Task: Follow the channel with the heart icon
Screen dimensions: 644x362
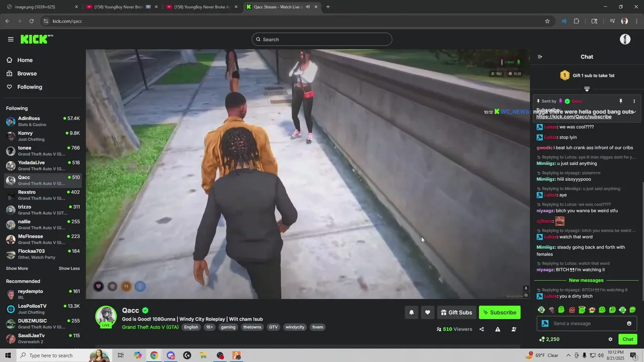Action: coord(428,312)
